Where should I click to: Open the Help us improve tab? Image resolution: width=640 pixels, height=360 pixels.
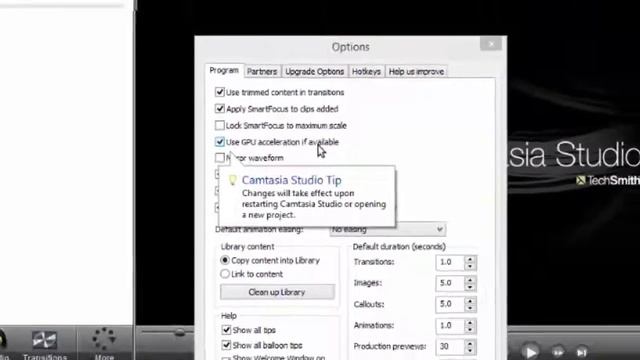coord(416,71)
